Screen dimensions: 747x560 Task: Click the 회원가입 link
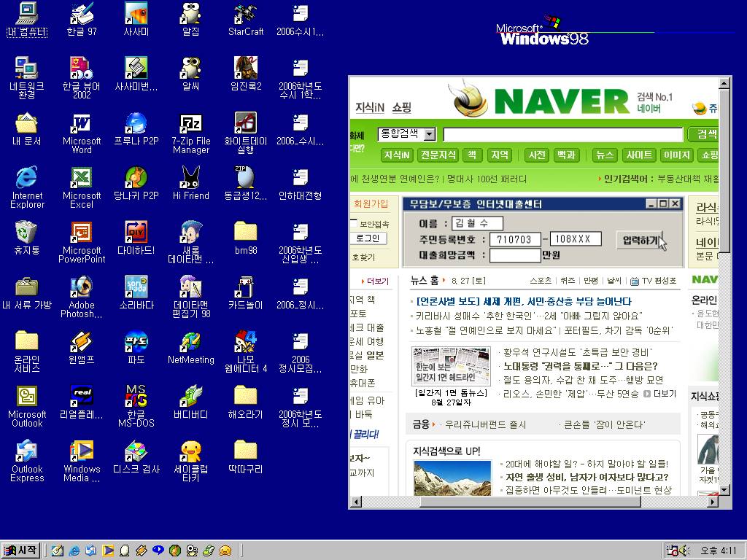(371, 204)
